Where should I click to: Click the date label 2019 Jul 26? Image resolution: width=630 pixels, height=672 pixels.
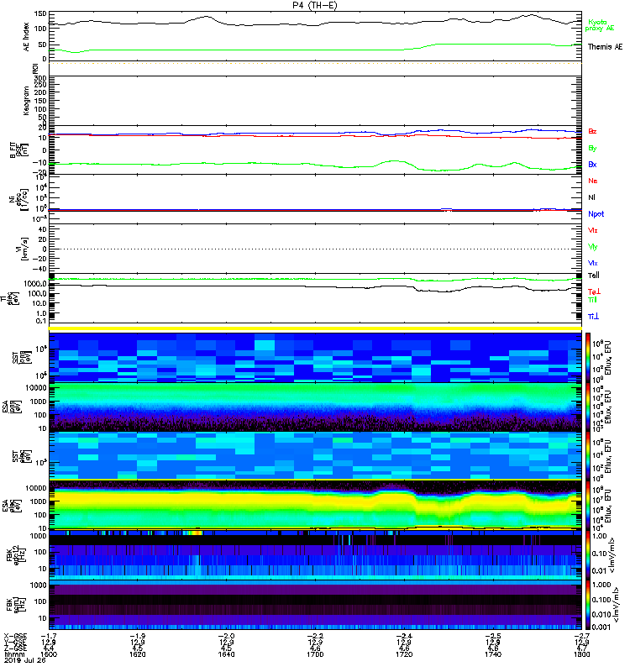tap(24, 660)
